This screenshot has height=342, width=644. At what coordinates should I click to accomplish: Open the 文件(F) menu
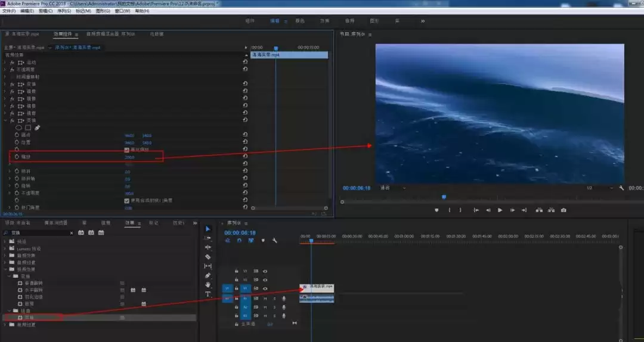(9, 11)
